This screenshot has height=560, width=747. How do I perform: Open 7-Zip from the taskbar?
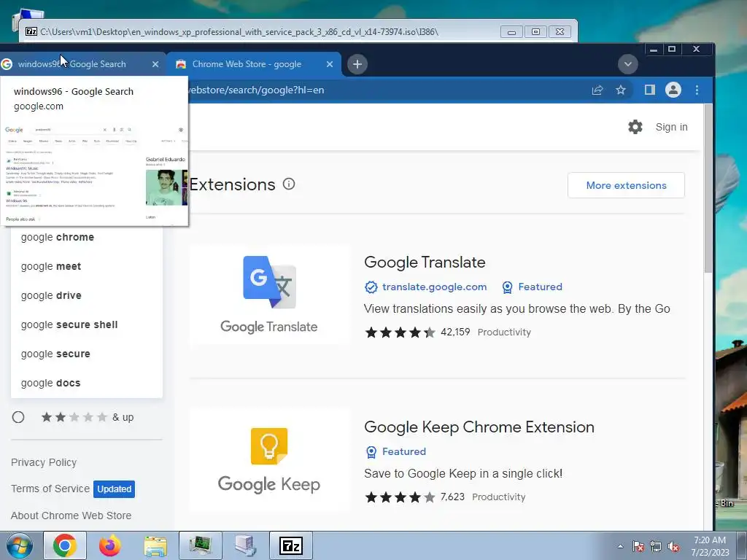291,545
